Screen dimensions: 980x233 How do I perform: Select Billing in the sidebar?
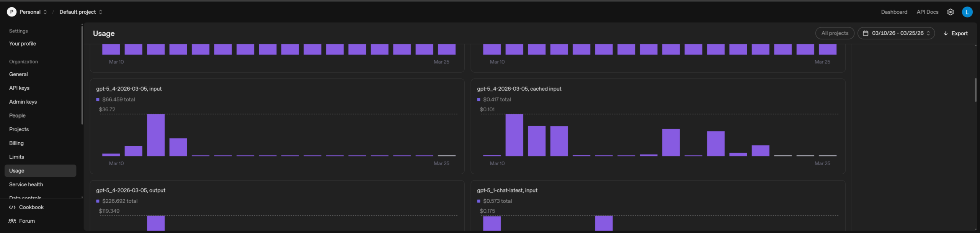coord(16,143)
